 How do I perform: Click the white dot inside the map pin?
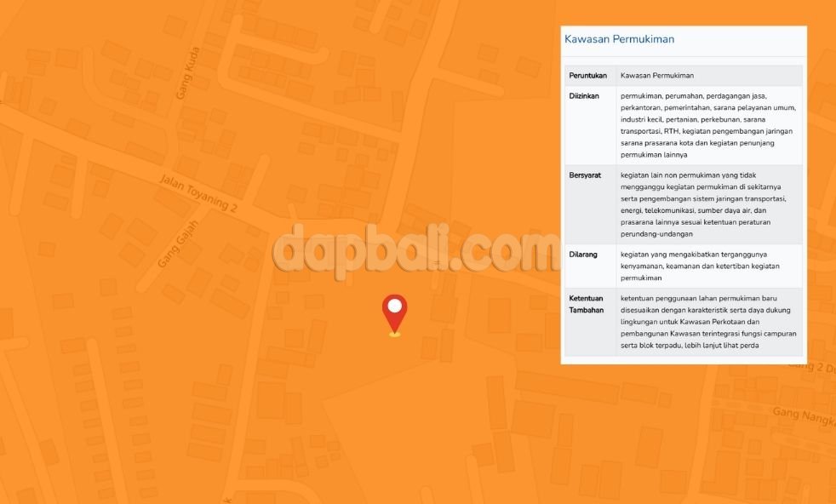pyautogui.click(x=394, y=306)
